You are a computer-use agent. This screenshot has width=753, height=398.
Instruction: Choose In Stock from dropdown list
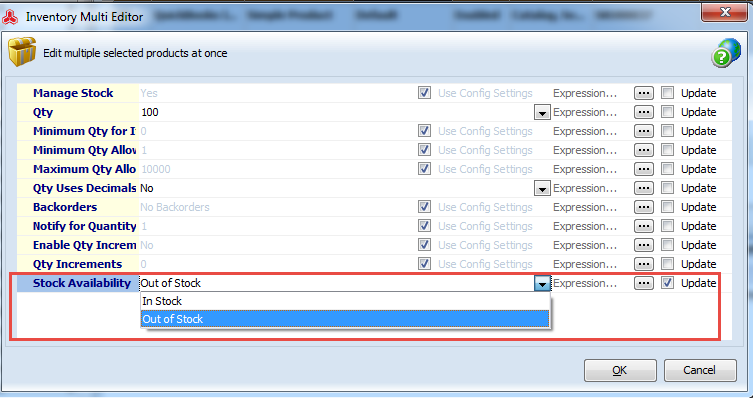point(345,302)
